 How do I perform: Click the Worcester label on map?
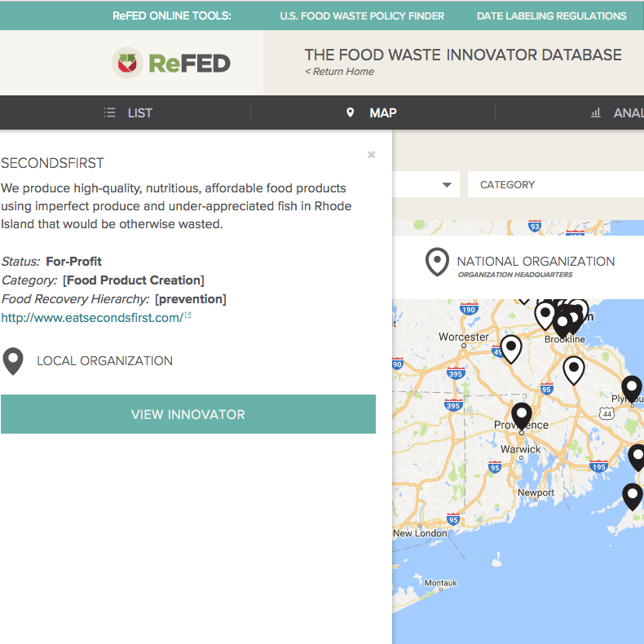464,337
